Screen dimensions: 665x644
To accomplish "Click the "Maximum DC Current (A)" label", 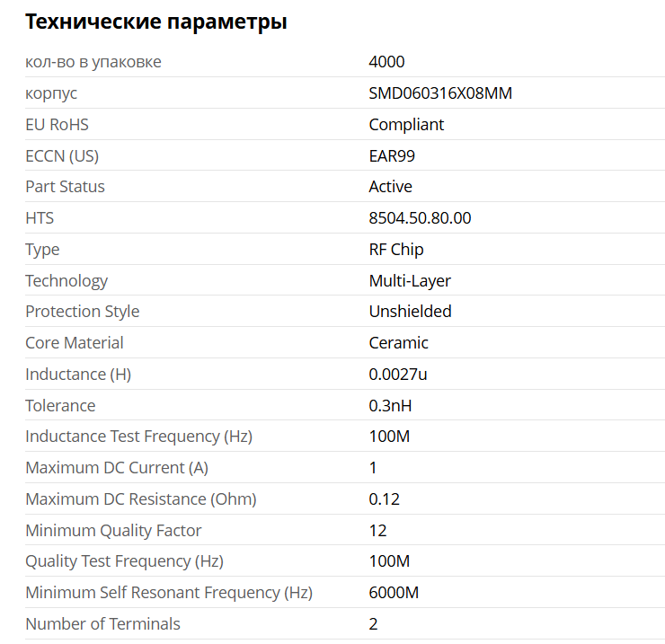I will (x=117, y=468).
